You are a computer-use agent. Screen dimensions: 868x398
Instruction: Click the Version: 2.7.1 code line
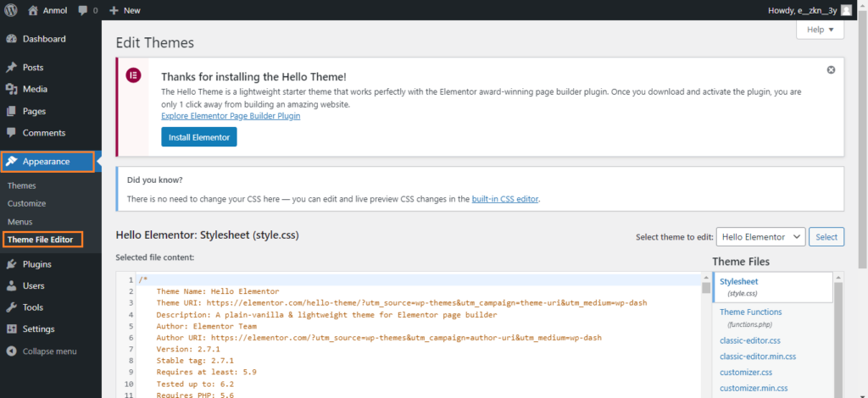(x=188, y=349)
